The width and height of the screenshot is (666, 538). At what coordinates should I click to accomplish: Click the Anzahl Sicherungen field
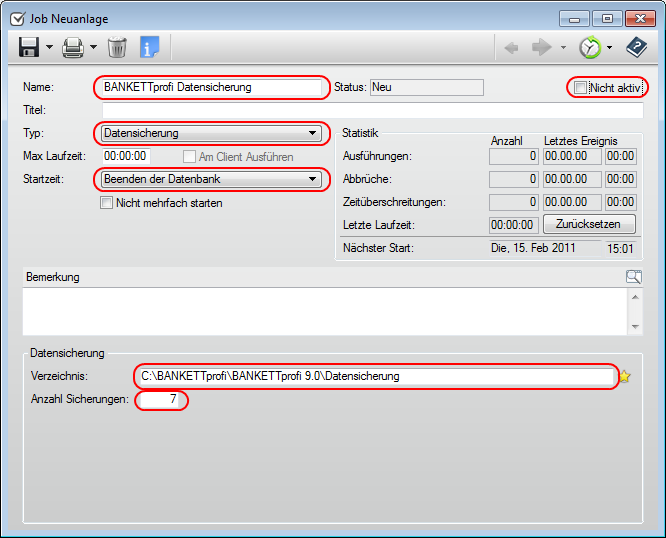coord(161,400)
